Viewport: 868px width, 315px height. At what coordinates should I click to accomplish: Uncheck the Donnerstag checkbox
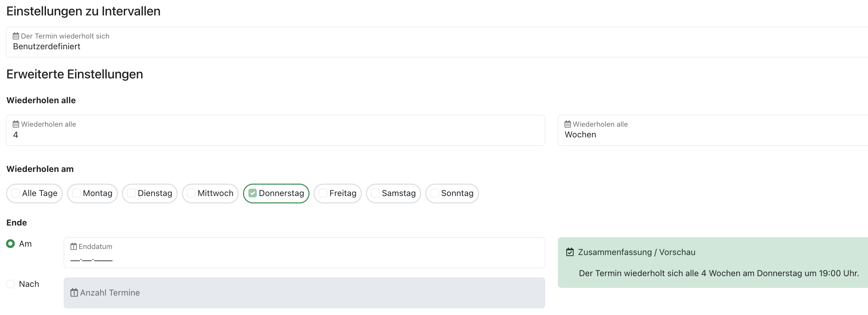253,193
